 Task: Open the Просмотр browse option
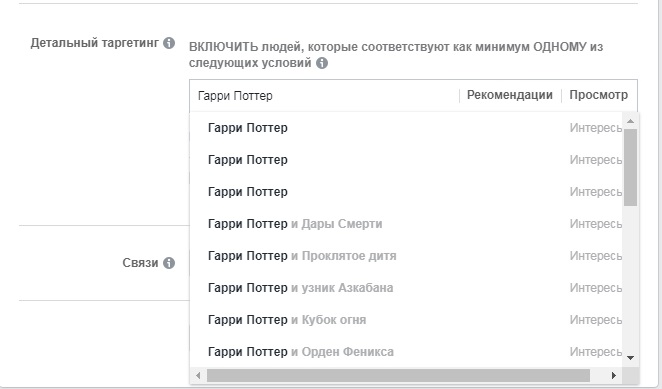[598, 95]
